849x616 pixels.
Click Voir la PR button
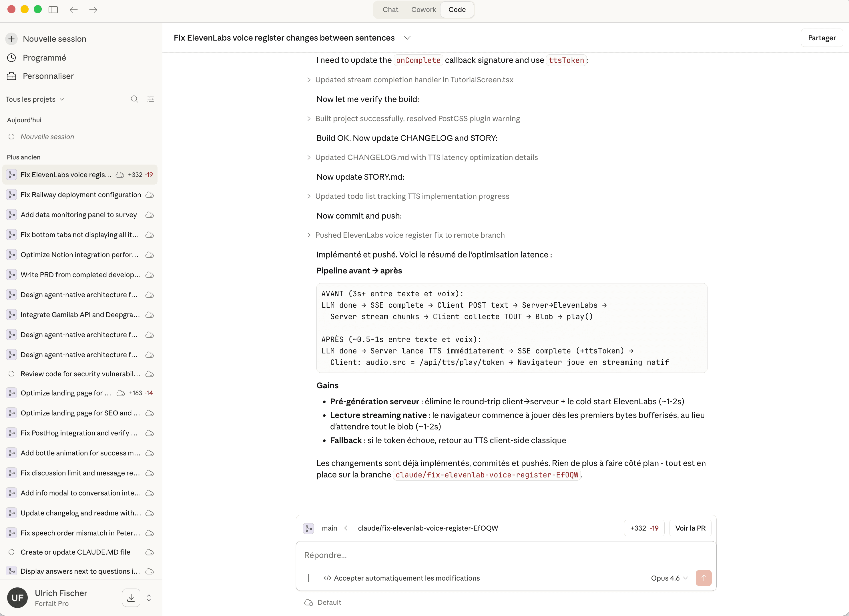pos(690,528)
